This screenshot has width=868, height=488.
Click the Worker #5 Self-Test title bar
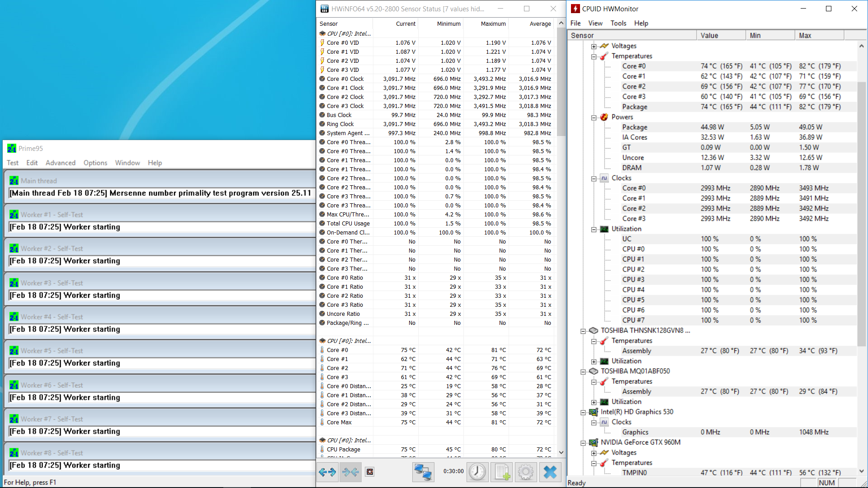point(160,351)
